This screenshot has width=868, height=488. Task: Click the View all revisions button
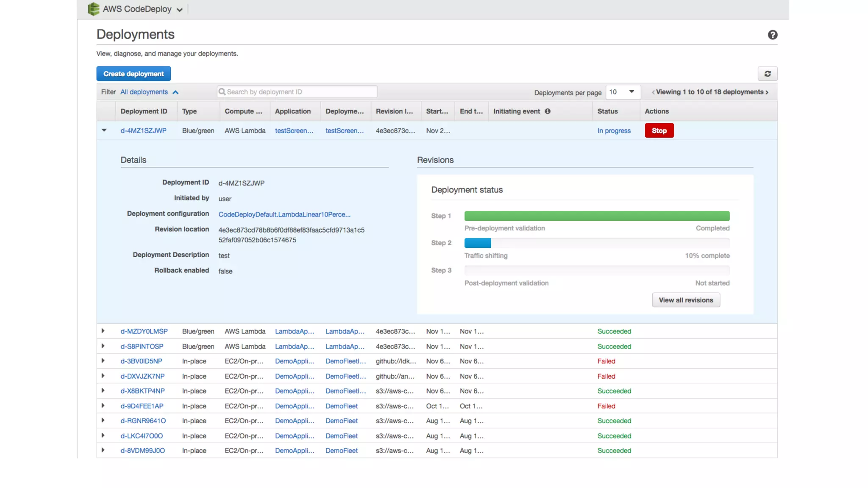pos(685,300)
